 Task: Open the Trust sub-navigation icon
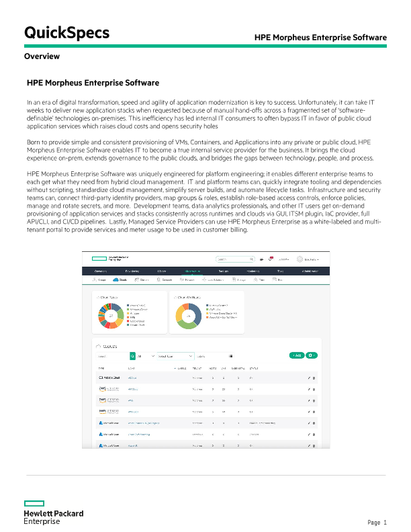pyautogui.click(x=256, y=279)
